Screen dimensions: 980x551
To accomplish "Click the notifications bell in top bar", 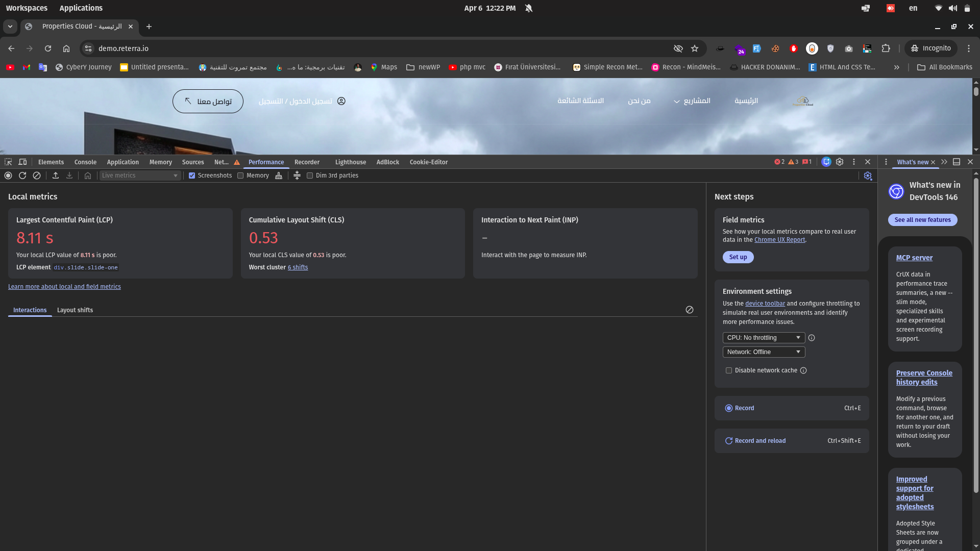I will 529,8.
